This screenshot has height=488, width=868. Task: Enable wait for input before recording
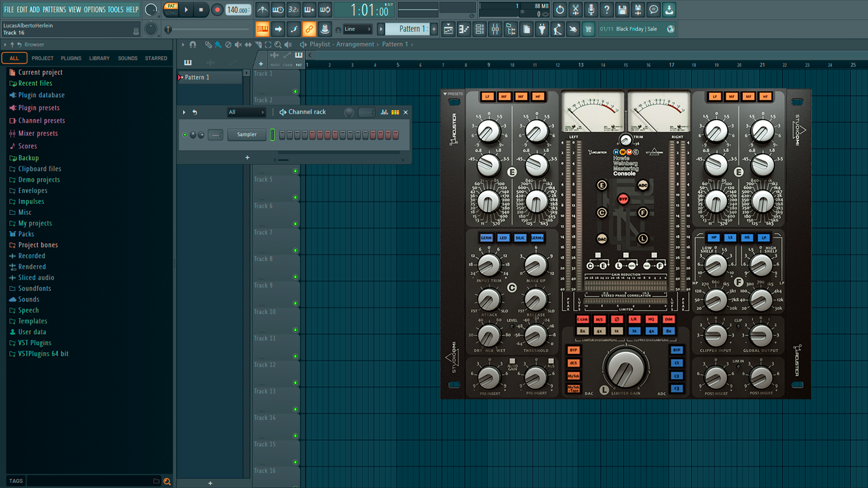278,10
